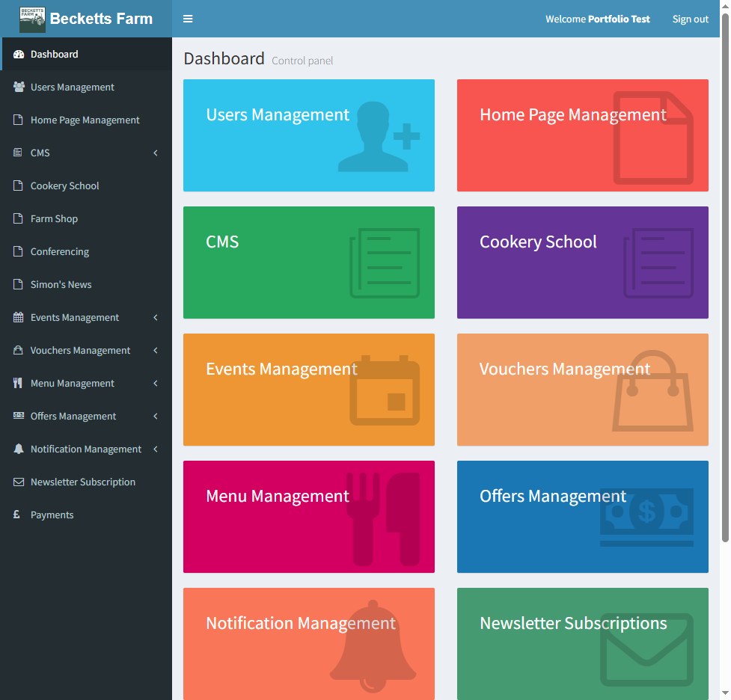Click the Offers Management money icon in sidebar
The width and height of the screenshot is (731, 700).
18,415
